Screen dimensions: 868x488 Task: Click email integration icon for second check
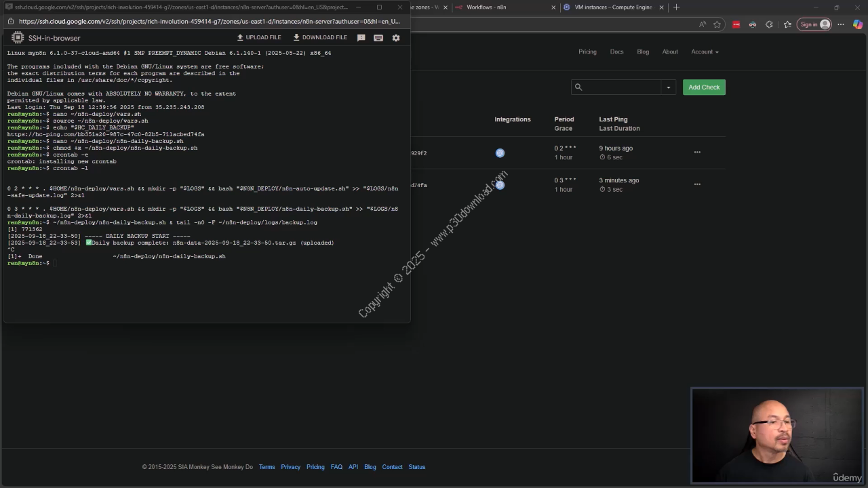click(500, 185)
